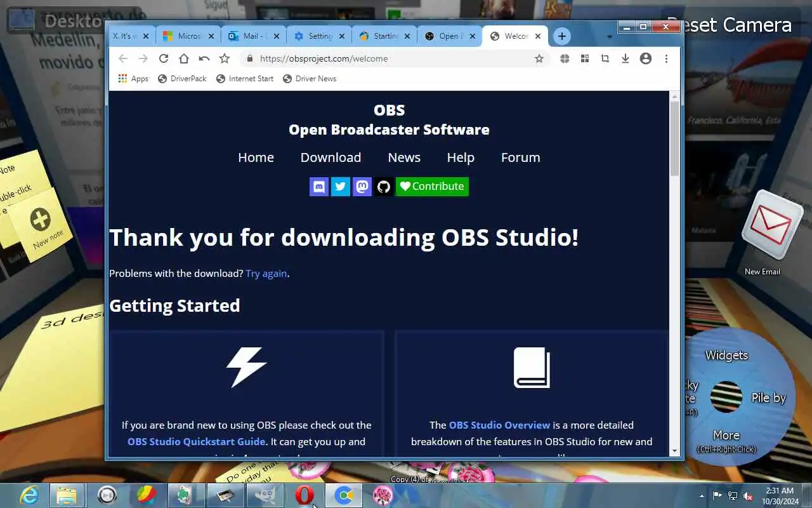812x508 pixels.
Task: Click the taskbar clock showing 2:31 AM
Action: (780, 496)
